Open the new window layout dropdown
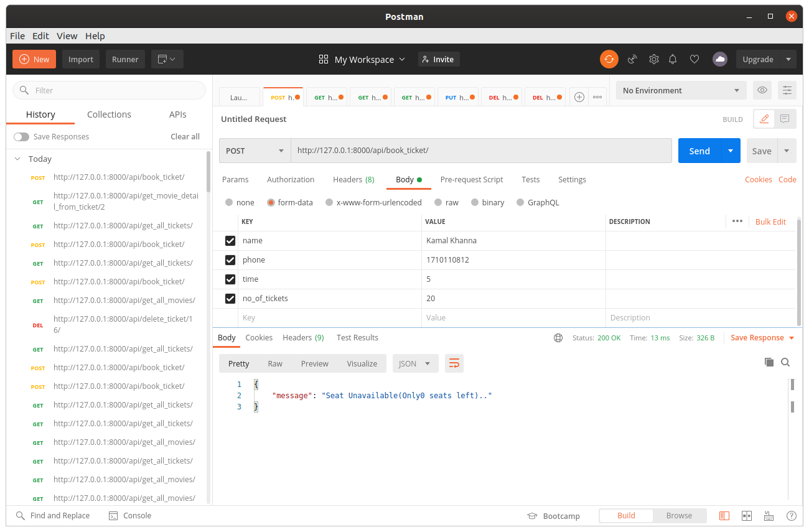Screen dimensions: 809x532 click(167, 59)
